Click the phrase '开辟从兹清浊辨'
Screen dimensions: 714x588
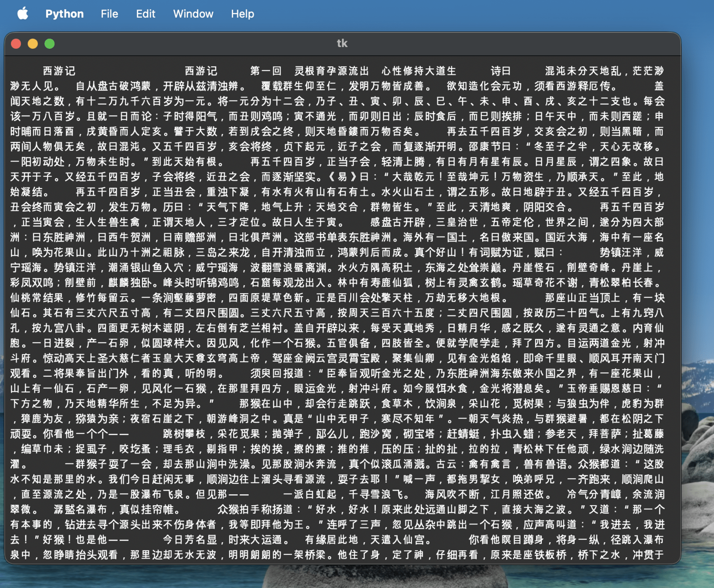(200, 86)
